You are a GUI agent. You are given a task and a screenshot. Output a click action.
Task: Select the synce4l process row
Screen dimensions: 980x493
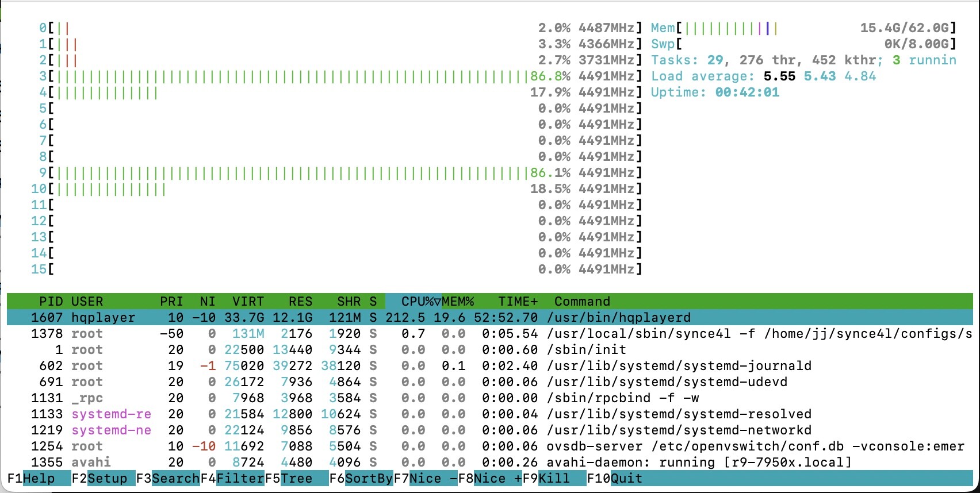[x=490, y=333]
